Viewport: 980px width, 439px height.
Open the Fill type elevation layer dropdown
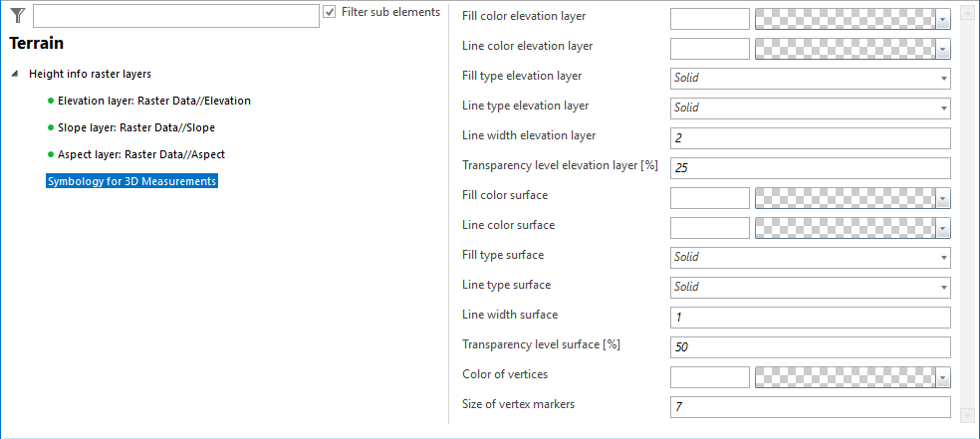(810, 79)
